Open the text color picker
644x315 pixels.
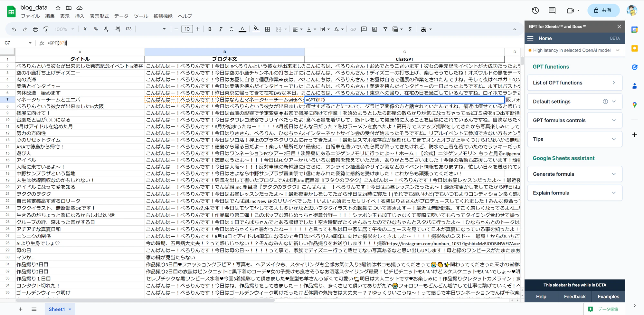point(242,29)
